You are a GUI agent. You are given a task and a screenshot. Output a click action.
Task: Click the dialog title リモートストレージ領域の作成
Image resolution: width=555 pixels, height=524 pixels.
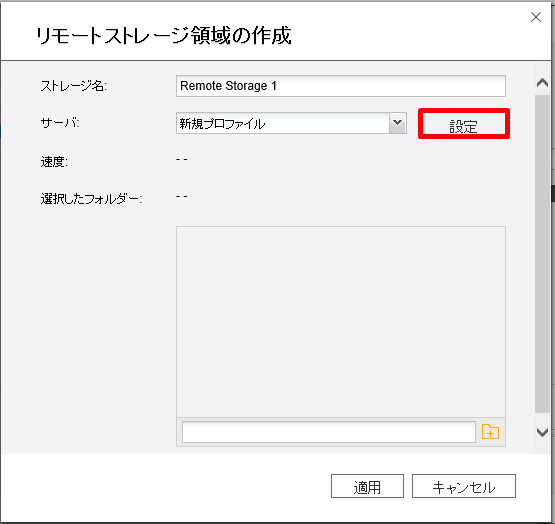(164, 35)
